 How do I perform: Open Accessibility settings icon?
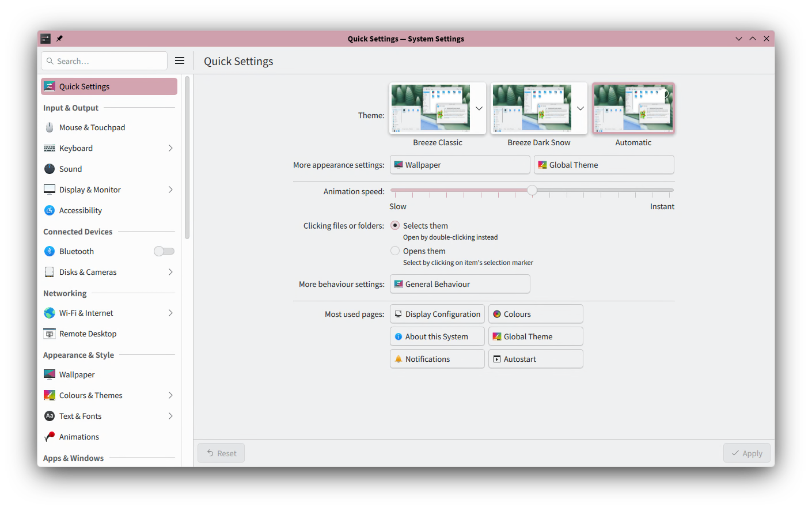(50, 210)
